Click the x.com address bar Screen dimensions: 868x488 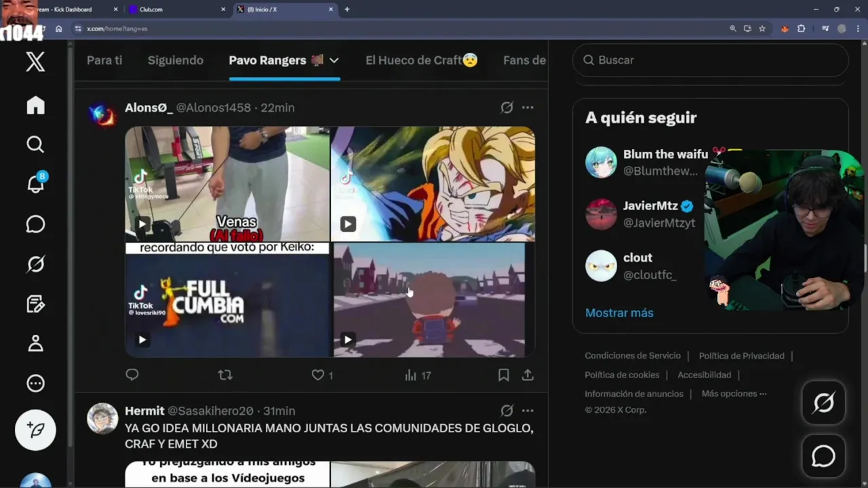[400, 28]
